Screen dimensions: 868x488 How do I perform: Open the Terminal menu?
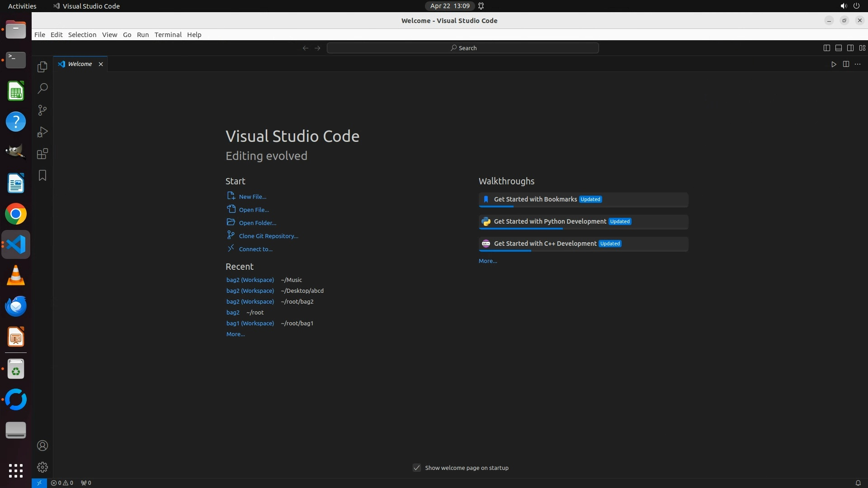tap(168, 35)
